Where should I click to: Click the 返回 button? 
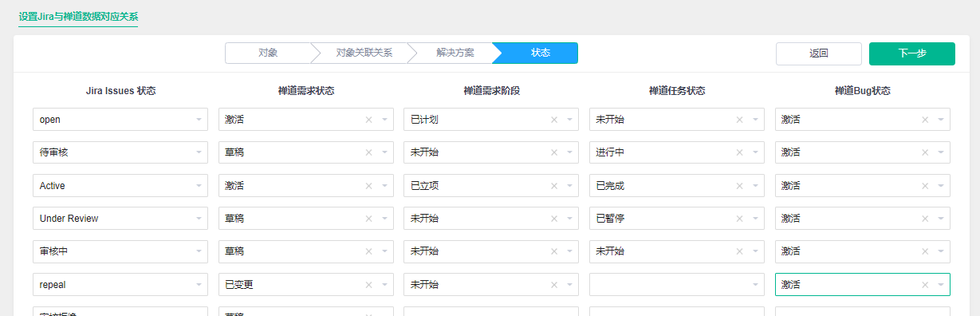pyautogui.click(x=819, y=53)
